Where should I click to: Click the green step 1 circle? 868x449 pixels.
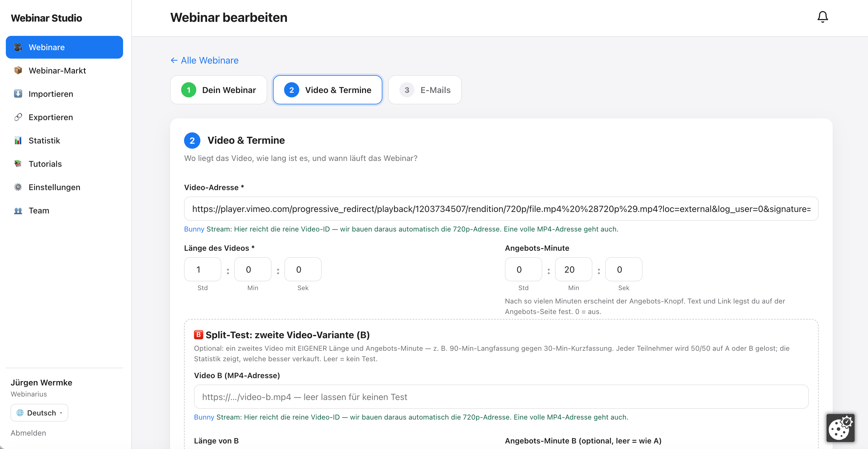click(x=189, y=90)
